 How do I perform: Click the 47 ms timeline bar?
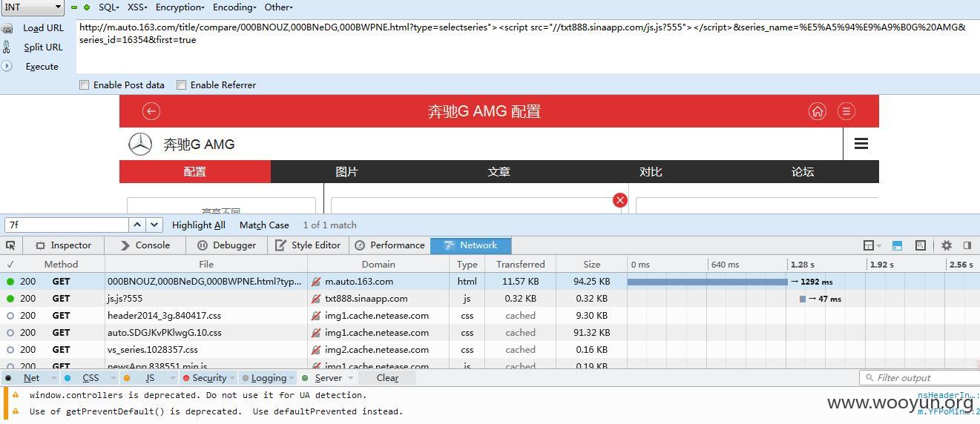coord(803,299)
